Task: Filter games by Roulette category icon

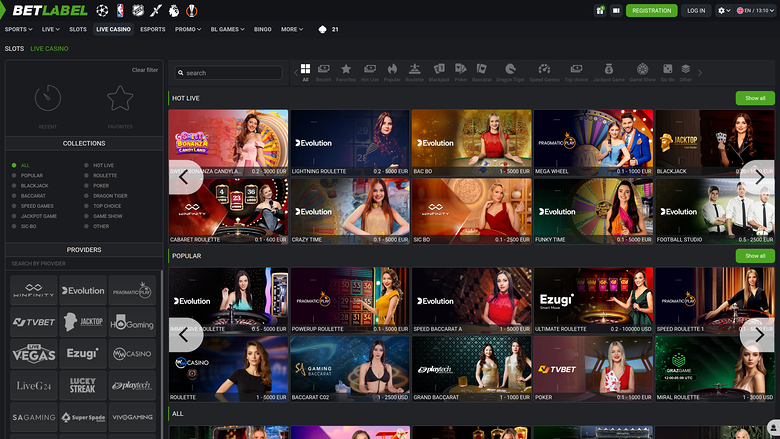Action: click(414, 72)
